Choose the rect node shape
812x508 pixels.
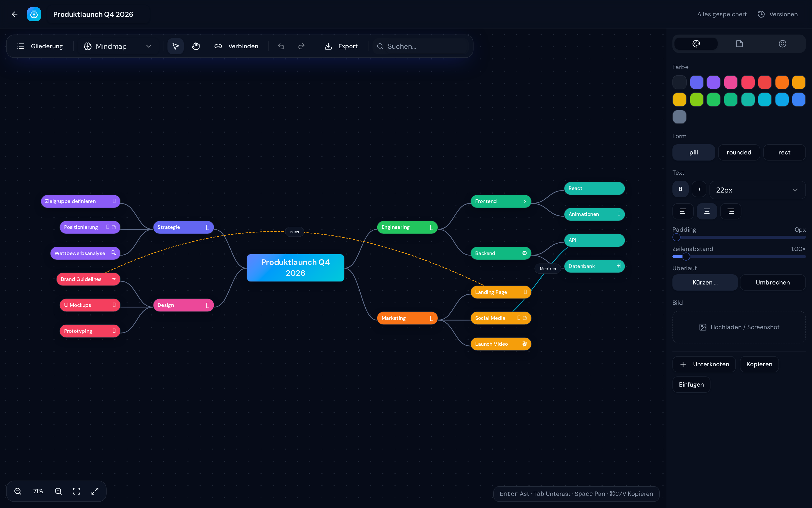point(784,153)
